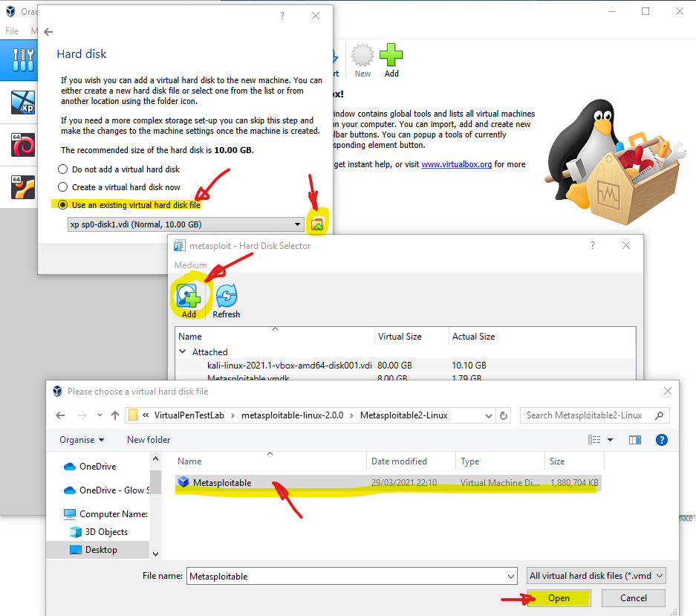This screenshot has width=696, height=616.
Task: Visit the www.virtualbox.org link
Action: click(456, 164)
